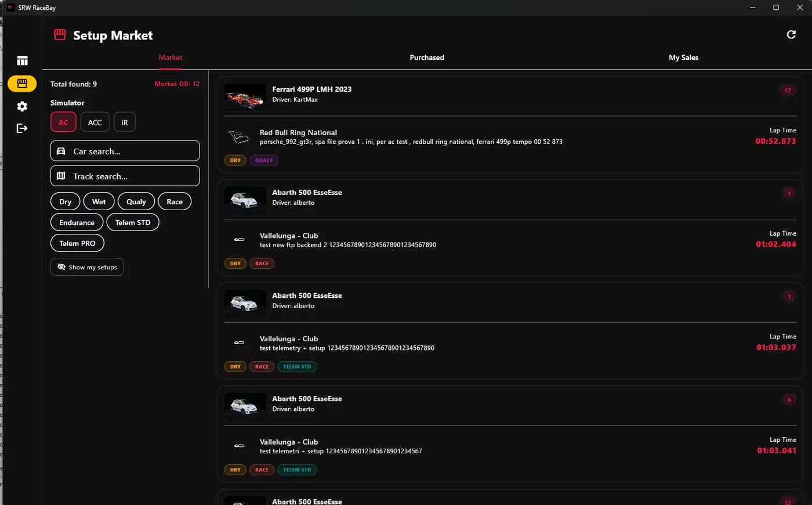The width and height of the screenshot is (812, 505).
Task: Click 'Driver: KartMax' text
Action: pos(295,100)
